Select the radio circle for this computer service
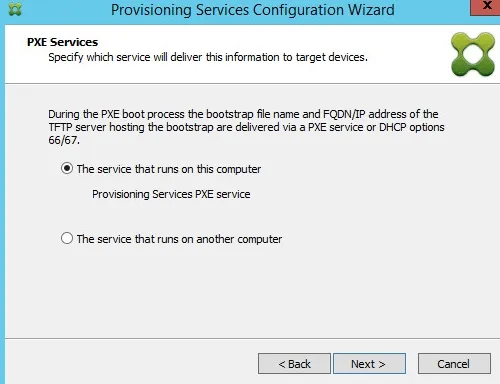 click(67, 168)
